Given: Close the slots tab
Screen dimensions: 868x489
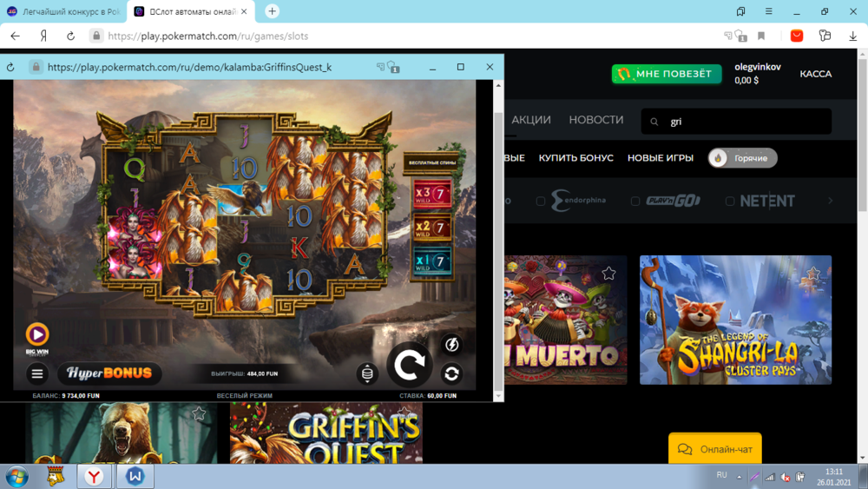Looking at the screenshot, I should [x=244, y=11].
